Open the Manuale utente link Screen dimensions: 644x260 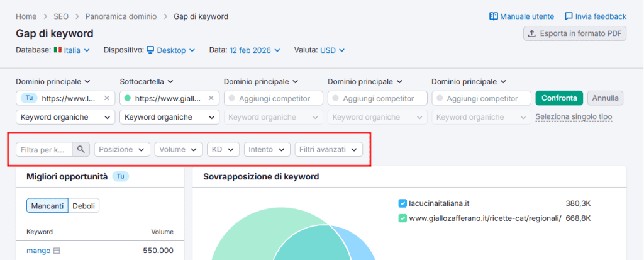point(527,16)
